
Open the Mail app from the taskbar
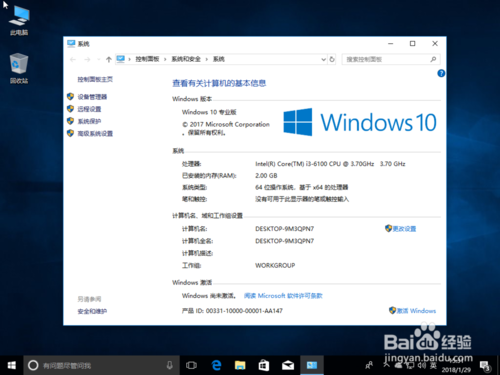288,365
